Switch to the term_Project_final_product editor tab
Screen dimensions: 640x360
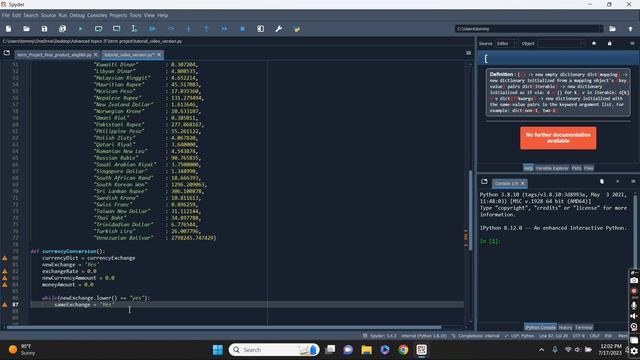pyautogui.click(x=54, y=54)
